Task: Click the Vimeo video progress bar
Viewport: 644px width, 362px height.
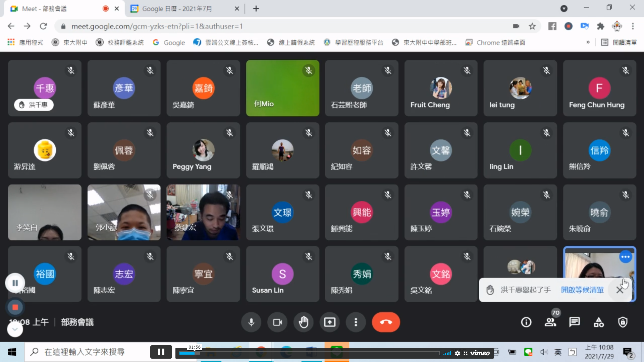Action: 309,353
